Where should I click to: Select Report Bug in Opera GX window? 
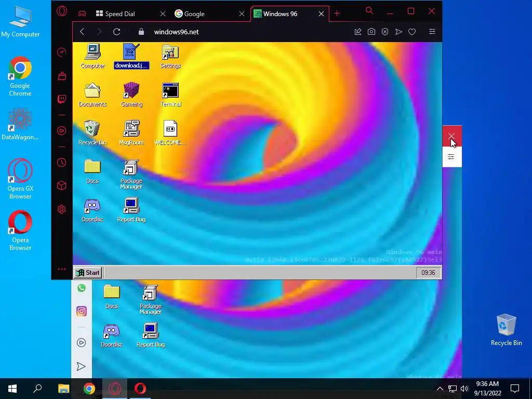point(131,210)
